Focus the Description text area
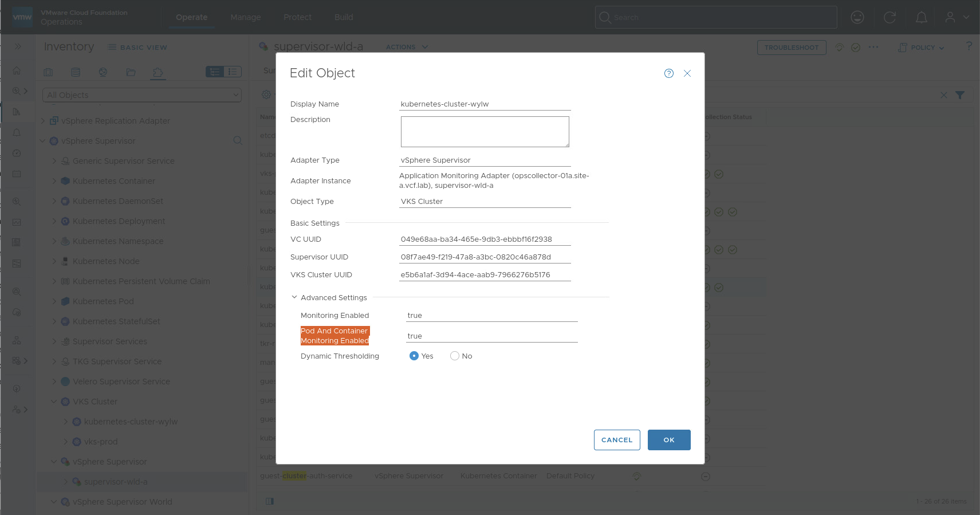The height and width of the screenshot is (515, 980). [x=485, y=132]
